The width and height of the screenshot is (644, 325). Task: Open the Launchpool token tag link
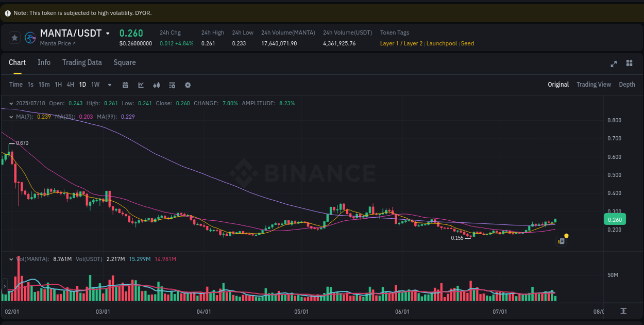pos(442,43)
